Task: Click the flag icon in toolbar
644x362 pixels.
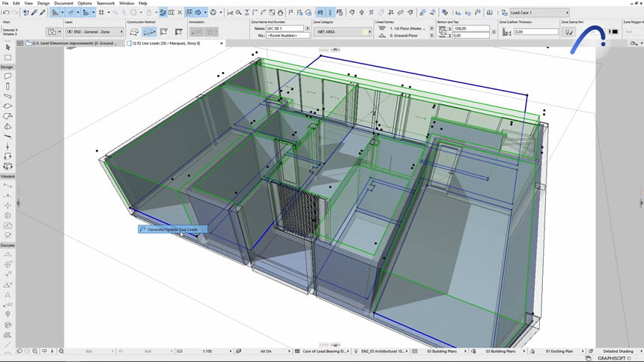Action: (x=291, y=13)
